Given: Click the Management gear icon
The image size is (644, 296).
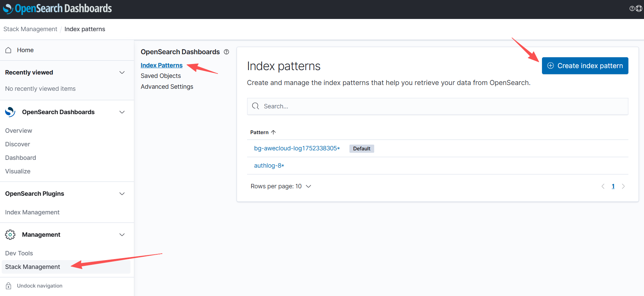Looking at the screenshot, I should coord(10,235).
